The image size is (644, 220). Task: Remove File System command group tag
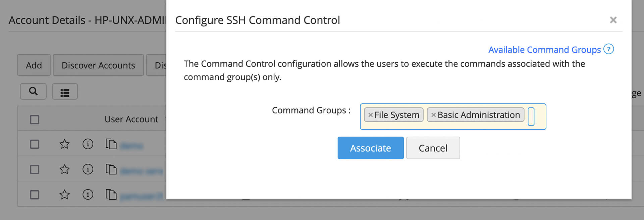[x=370, y=115]
